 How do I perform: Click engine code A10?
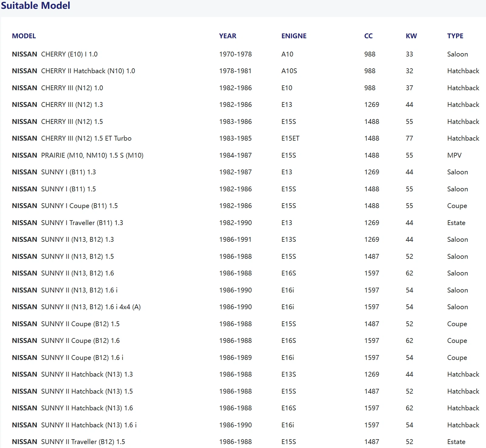287,54
